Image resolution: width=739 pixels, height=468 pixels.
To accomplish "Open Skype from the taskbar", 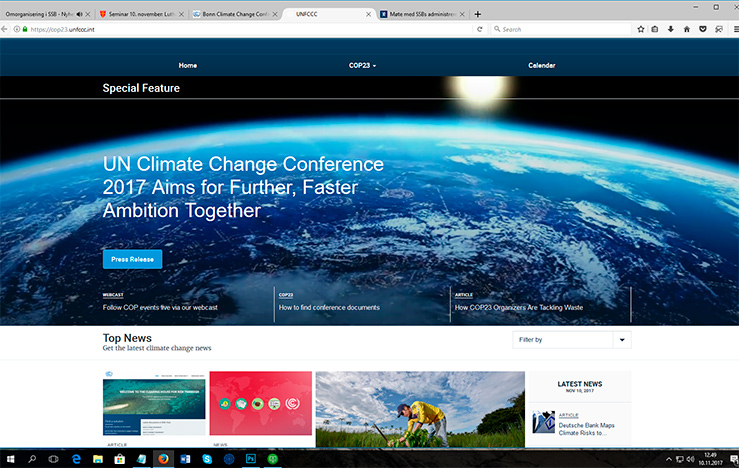I will [207, 459].
